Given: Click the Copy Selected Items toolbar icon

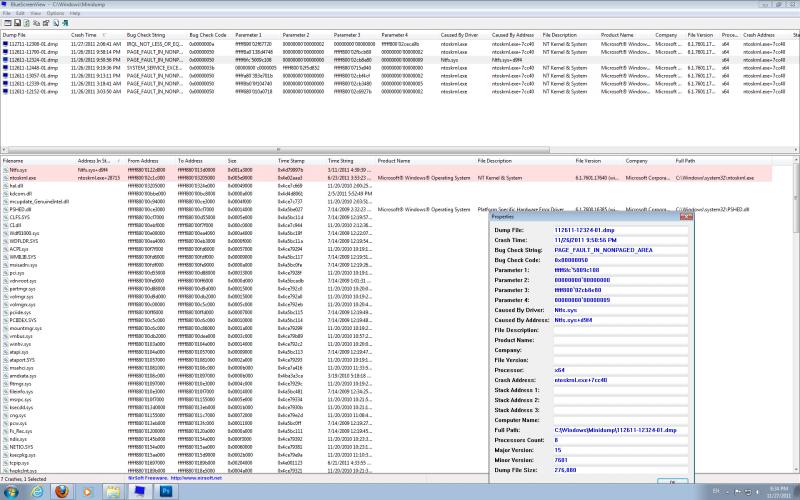Looking at the screenshot, I should 36,23.
